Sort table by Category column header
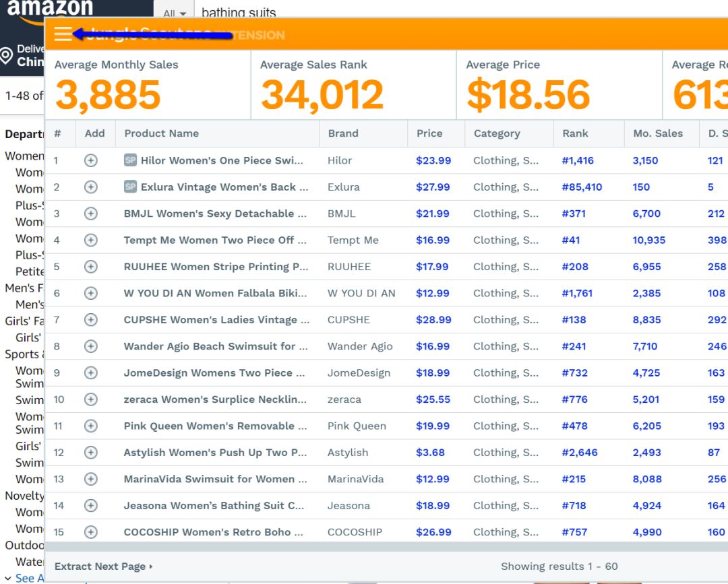 497,133
